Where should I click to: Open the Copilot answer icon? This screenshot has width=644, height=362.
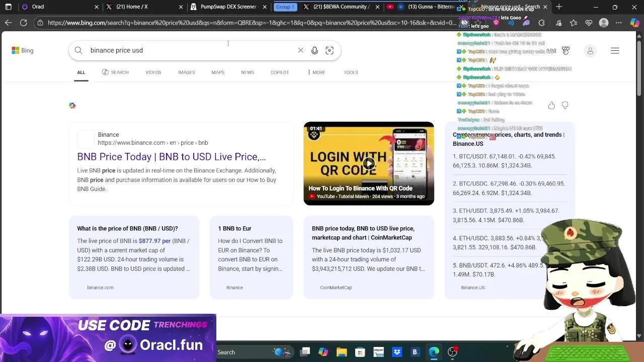tap(72, 106)
